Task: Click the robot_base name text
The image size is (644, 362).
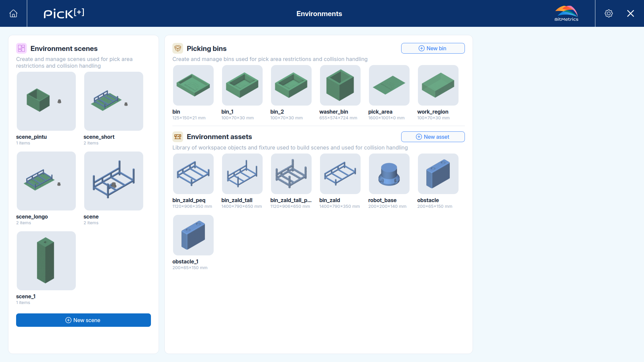Action: 382,200
